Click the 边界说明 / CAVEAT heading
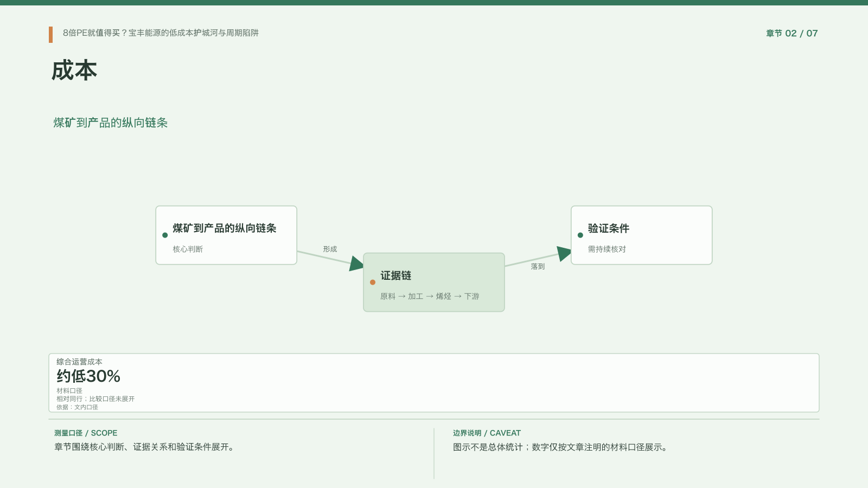The height and width of the screenshot is (488, 868). 487,433
